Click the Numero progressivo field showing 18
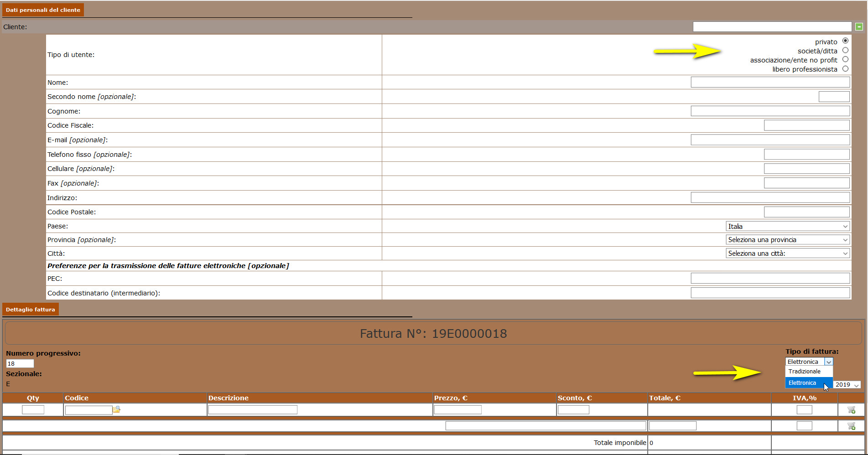Viewport: 868px width, 455px height. coord(20,364)
